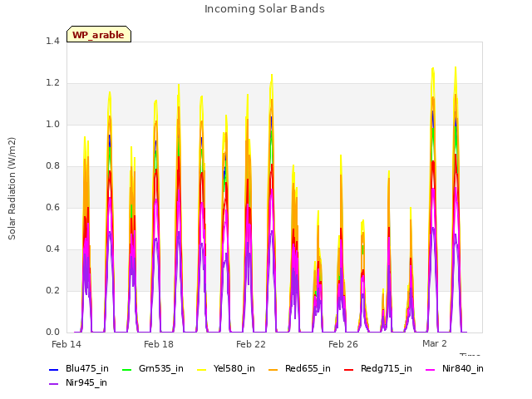Select the Yel580_in legend label
This screenshot has height=399, width=532.
point(234,369)
